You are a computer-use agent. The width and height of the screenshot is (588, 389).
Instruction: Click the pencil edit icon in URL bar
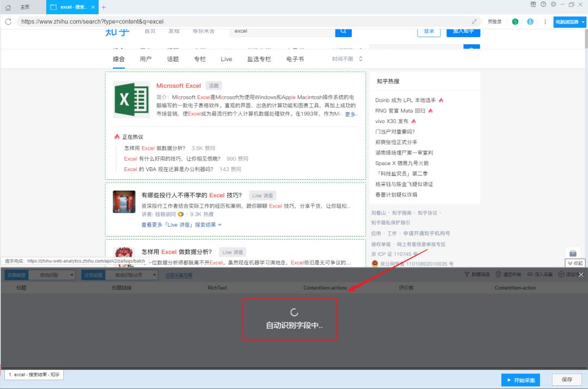[474, 22]
